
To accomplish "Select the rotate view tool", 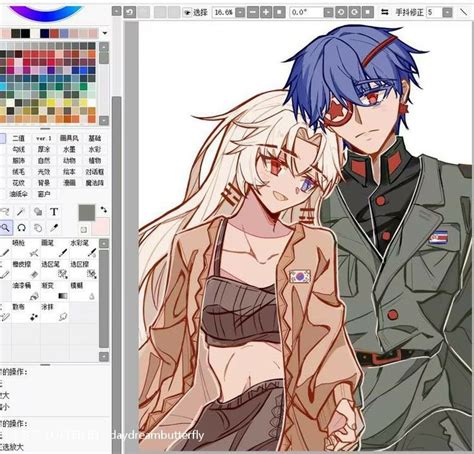I will click(x=21, y=228).
